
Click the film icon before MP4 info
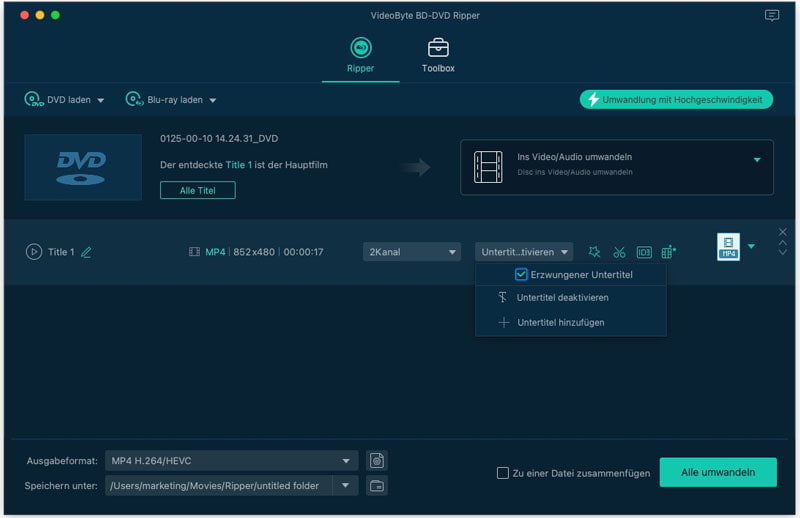(x=194, y=252)
